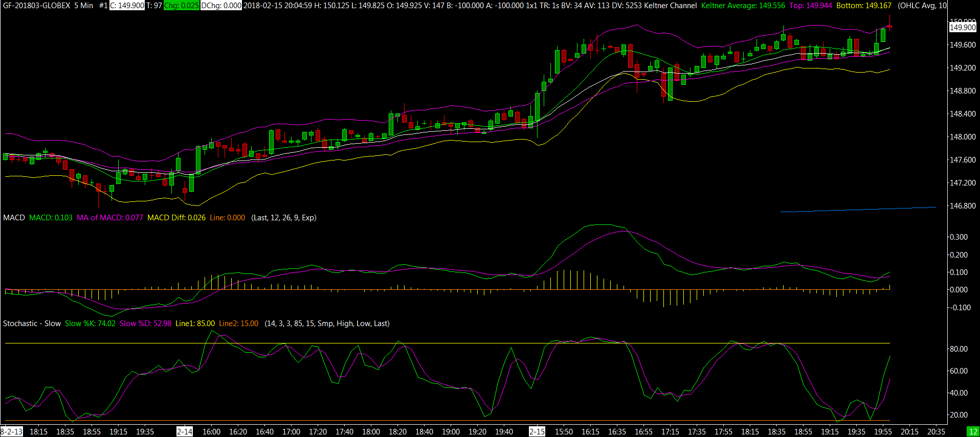Click the 20.00 stochastic scale label
Viewport: 980px width, 437px height.
pos(959,415)
